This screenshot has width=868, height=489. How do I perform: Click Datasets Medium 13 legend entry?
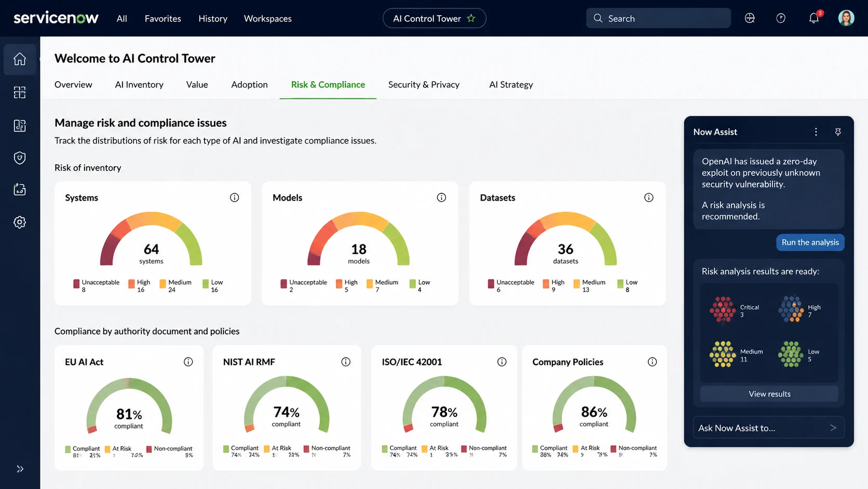coord(589,286)
